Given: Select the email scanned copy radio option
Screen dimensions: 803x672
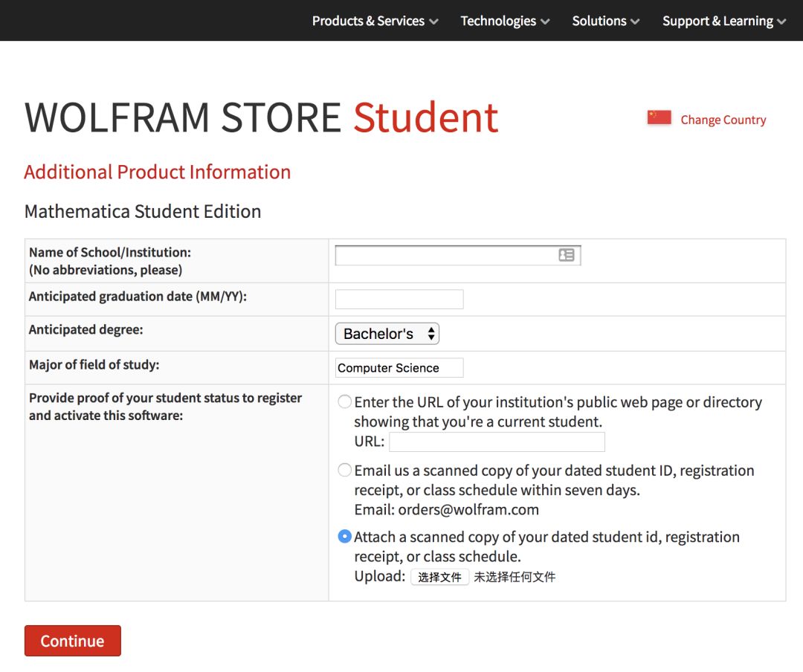Looking at the screenshot, I should pos(345,471).
